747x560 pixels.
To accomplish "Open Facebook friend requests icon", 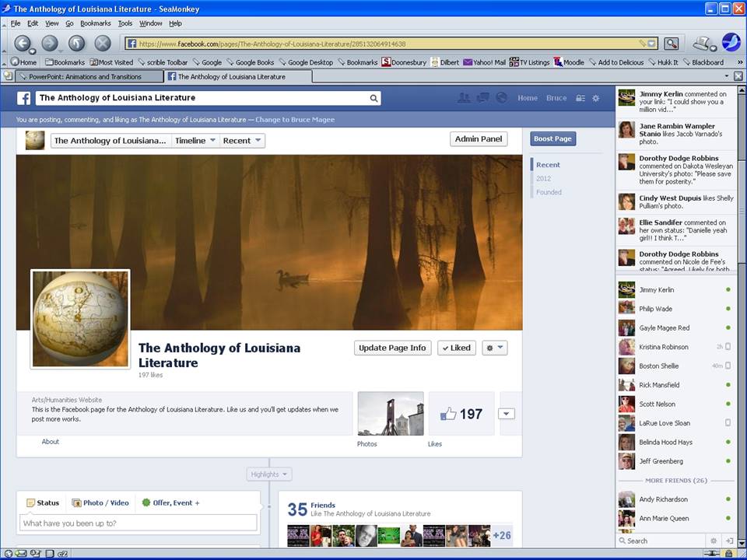I will click(464, 98).
